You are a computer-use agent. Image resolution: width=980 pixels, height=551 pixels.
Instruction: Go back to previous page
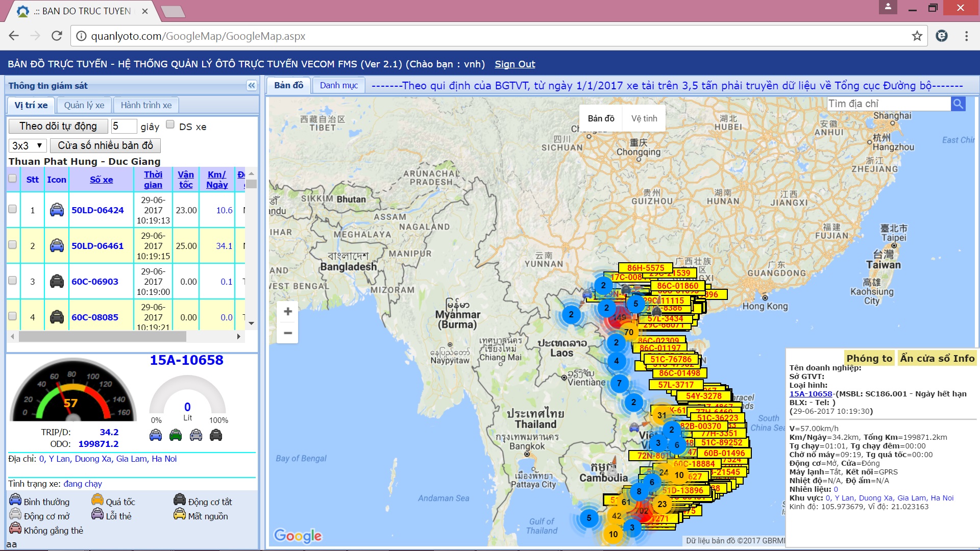click(x=14, y=36)
